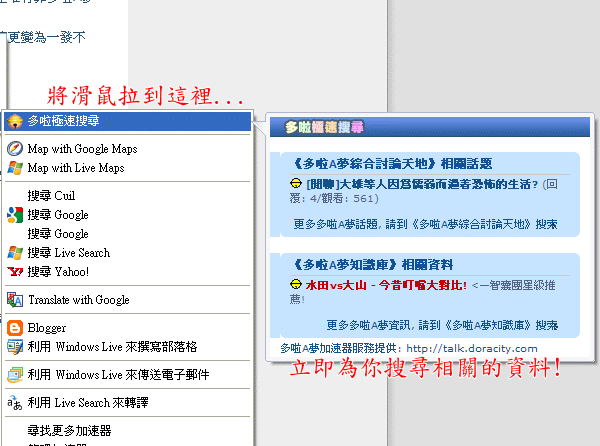The image size is (600, 446).
Task: Select 搜尋 Google entry without an icon
Action: pyautogui.click(x=128, y=234)
